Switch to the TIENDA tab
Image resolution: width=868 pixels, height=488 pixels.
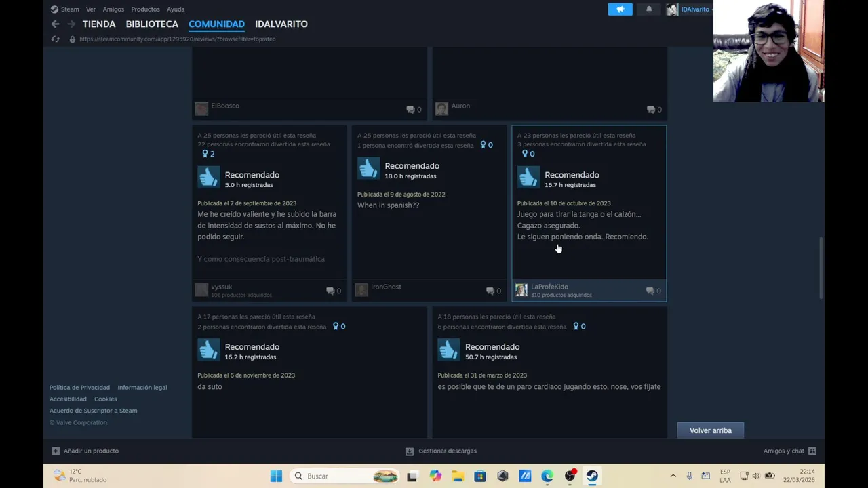99,24
